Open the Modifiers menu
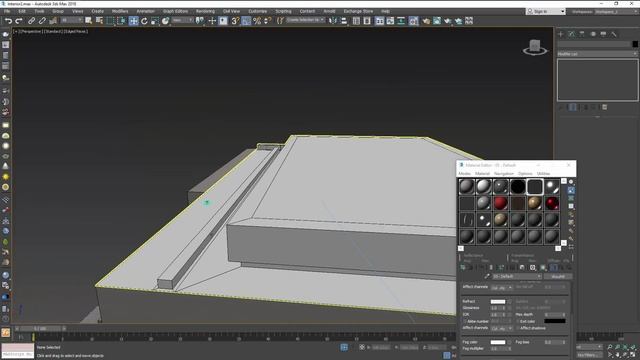The image size is (640, 360). click(x=120, y=11)
